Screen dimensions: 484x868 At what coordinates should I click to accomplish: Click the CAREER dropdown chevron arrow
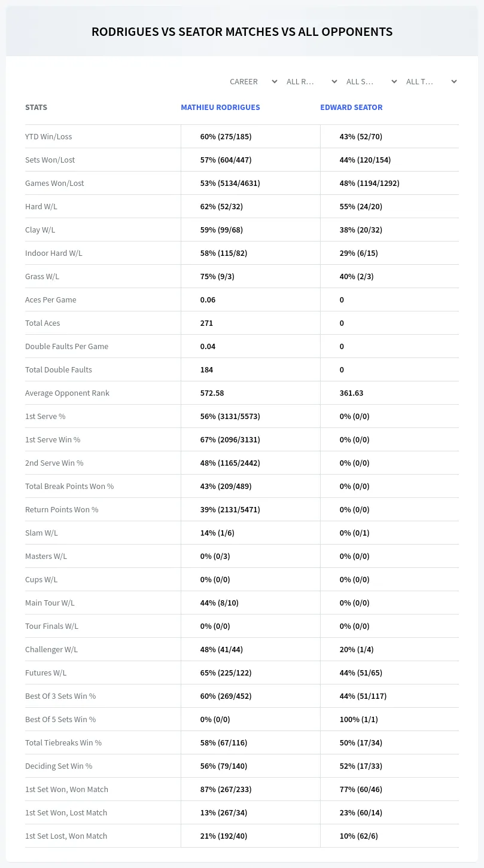(x=274, y=82)
